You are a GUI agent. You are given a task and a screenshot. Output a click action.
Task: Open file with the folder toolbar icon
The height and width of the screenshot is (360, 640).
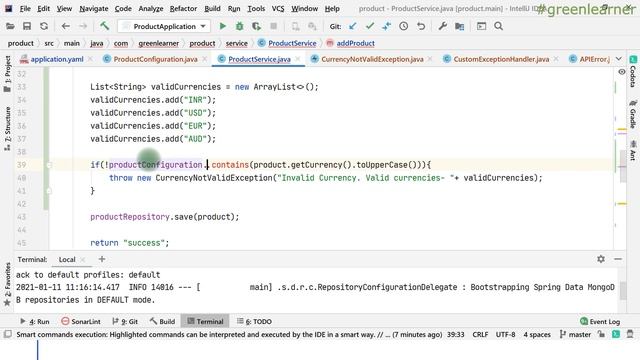[10, 26]
